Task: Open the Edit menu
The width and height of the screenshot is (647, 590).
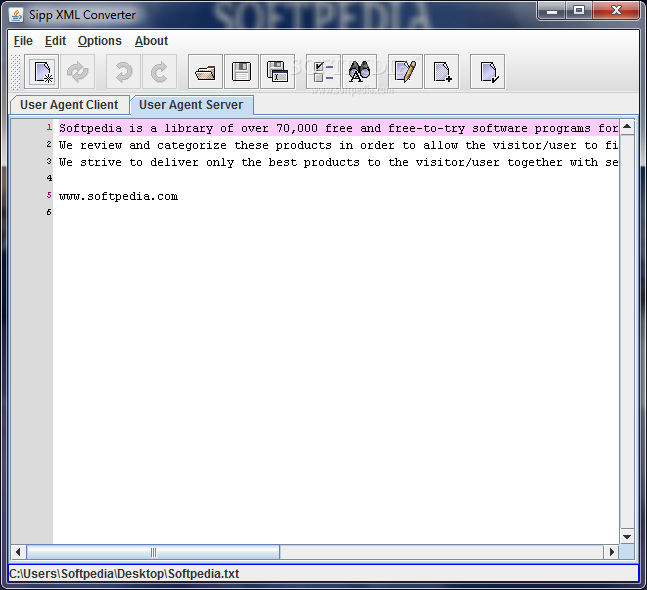Action: (x=55, y=41)
